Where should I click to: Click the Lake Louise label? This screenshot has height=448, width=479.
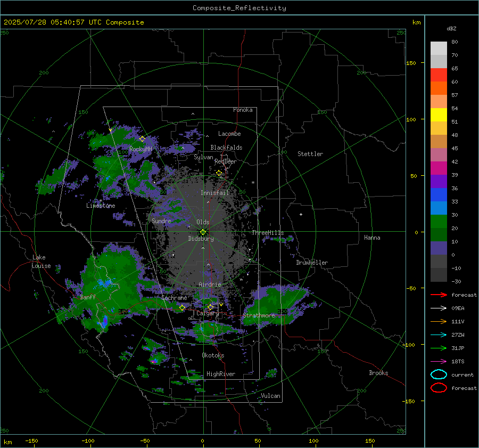point(42,262)
